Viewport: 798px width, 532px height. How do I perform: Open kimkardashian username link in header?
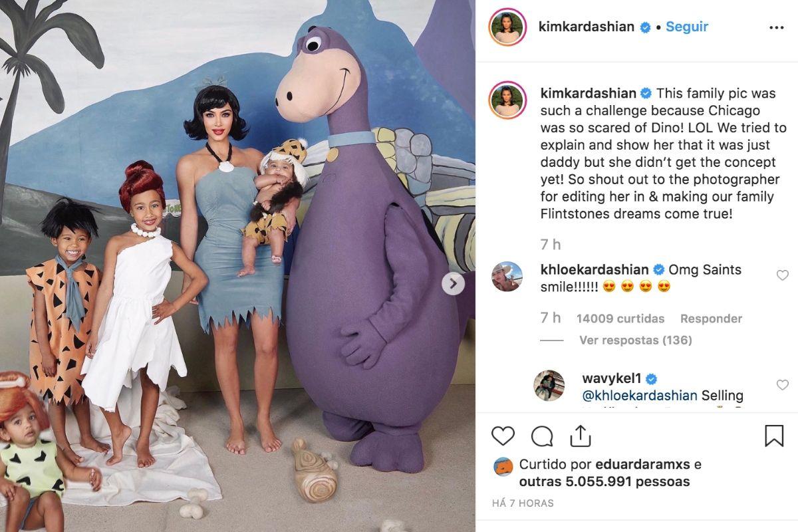587,27
